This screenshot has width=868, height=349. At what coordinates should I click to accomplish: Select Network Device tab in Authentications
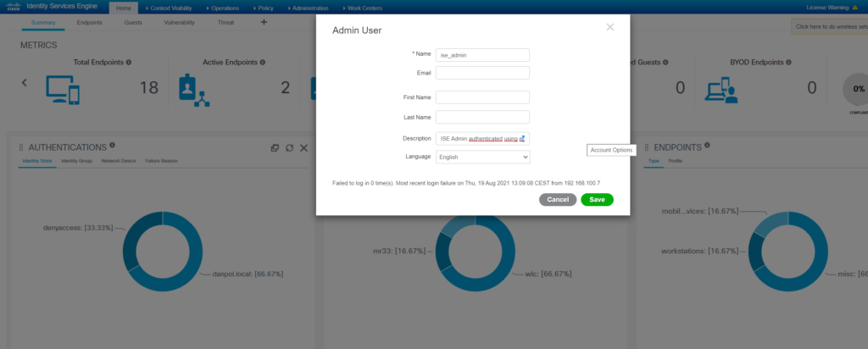pyautogui.click(x=119, y=161)
